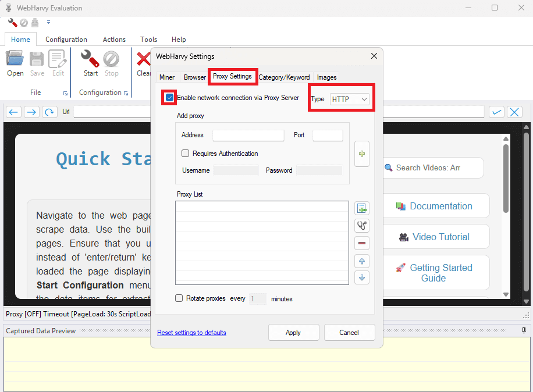
Task: Click the Save icon in the File group
Action: [36, 60]
